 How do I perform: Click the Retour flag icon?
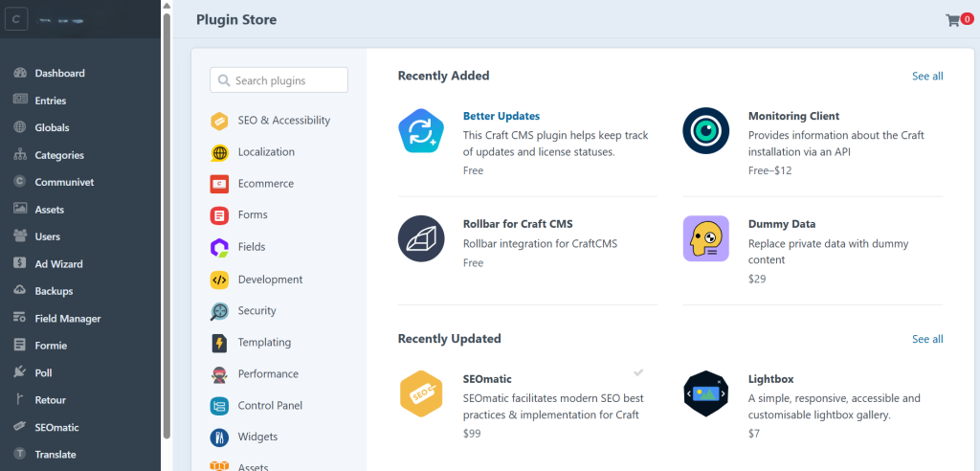(x=20, y=400)
